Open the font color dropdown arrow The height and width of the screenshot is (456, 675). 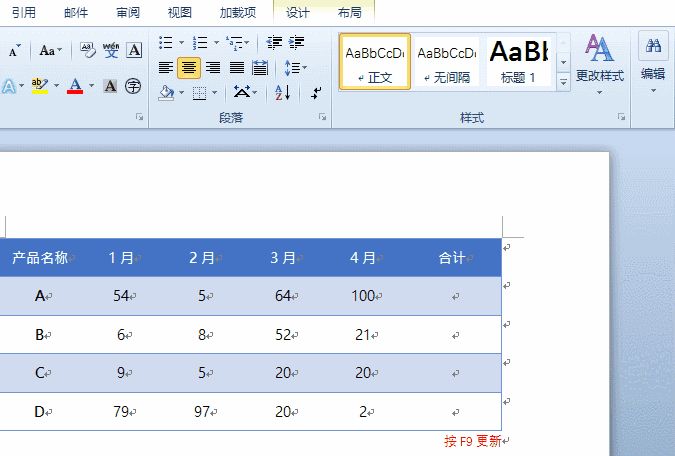pos(92,86)
